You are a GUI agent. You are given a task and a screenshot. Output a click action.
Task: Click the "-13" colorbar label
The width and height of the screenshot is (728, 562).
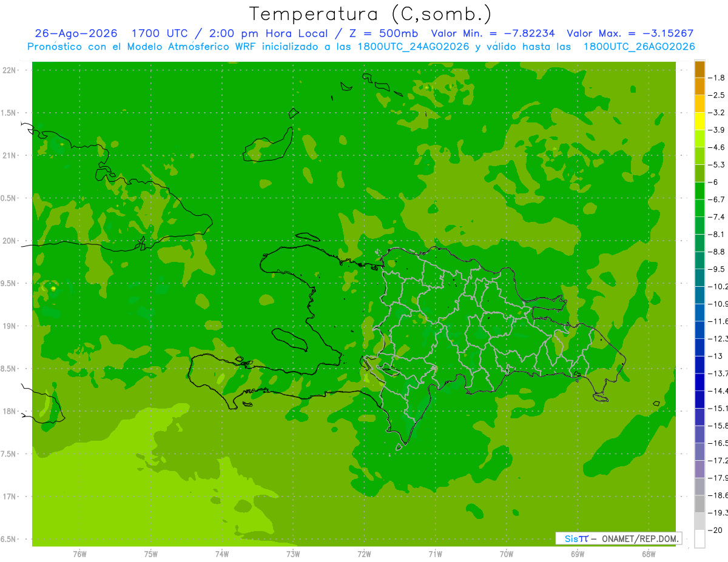coord(715,356)
